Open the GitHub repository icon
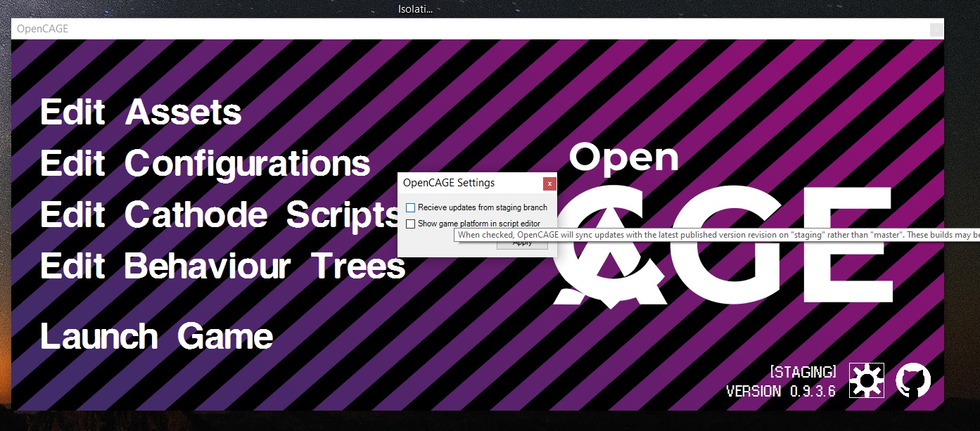 pyautogui.click(x=914, y=380)
